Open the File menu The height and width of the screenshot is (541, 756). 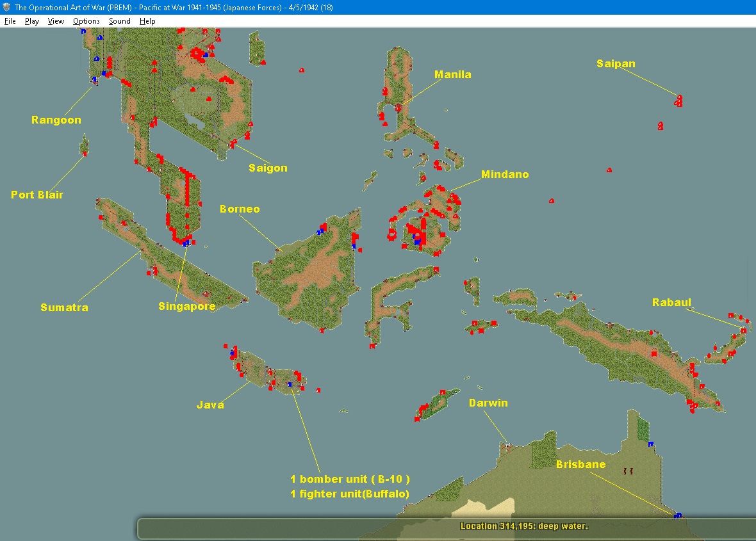pyautogui.click(x=10, y=21)
